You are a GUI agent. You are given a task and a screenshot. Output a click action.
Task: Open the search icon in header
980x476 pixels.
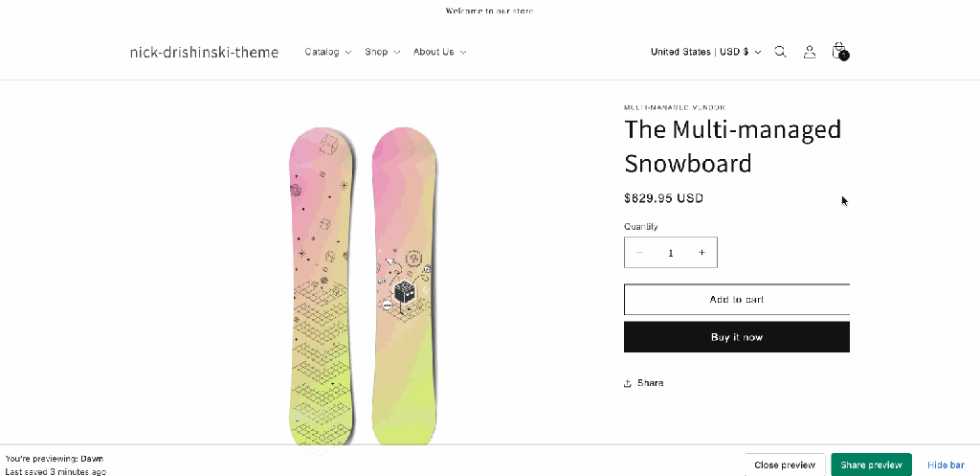click(x=780, y=52)
